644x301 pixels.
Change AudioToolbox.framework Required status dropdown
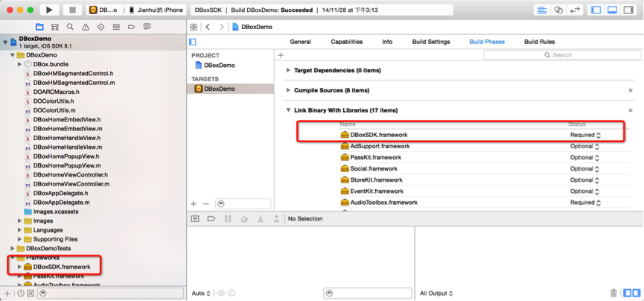coord(585,203)
